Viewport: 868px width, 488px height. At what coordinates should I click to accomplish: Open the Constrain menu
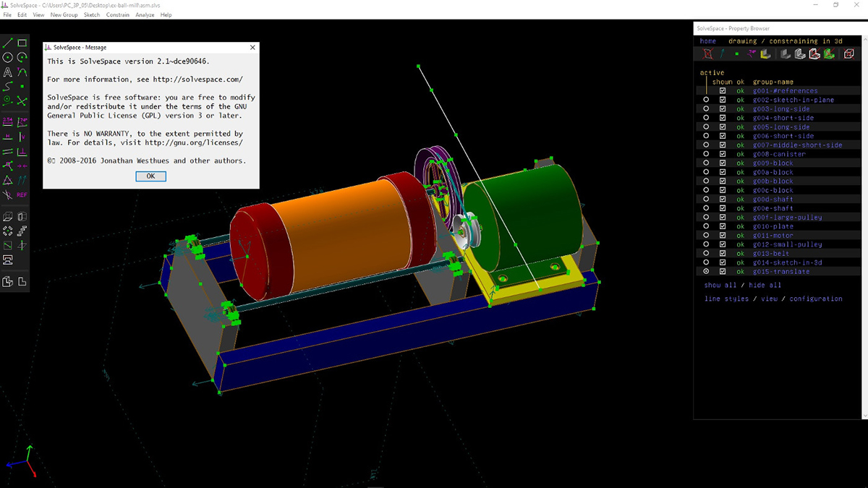point(118,14)
